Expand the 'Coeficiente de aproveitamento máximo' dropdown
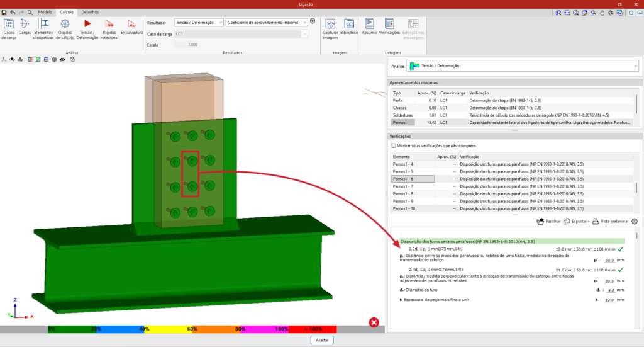 point(267,22)
